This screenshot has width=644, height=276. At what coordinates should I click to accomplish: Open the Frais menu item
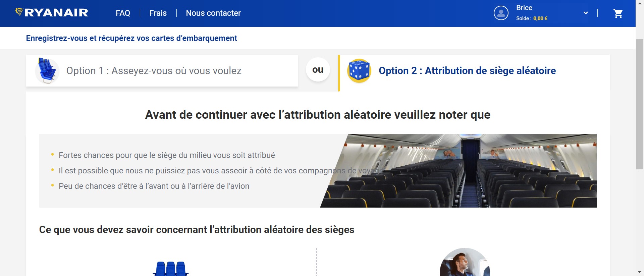pyautogui.click(x=158, y=13)
